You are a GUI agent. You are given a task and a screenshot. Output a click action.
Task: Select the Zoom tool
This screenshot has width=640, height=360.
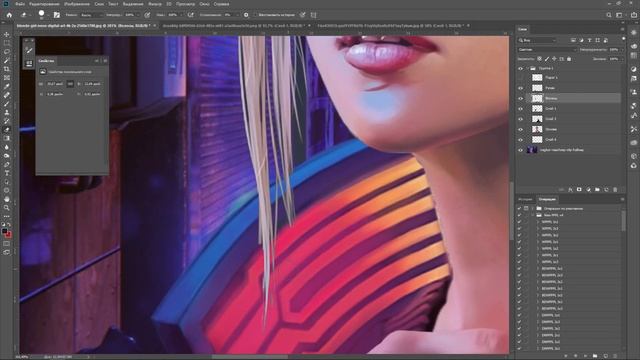(x=7, y=208)
